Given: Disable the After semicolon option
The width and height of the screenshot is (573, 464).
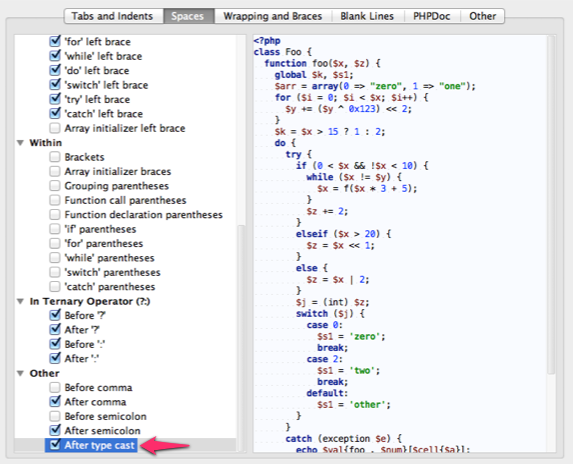Looking at the screenshot, I should [55, 430].
